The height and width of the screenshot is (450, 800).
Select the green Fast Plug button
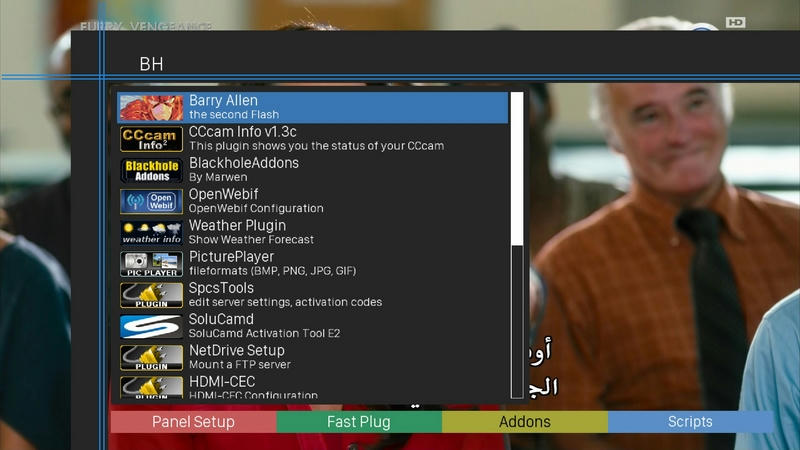coord(359,422)
